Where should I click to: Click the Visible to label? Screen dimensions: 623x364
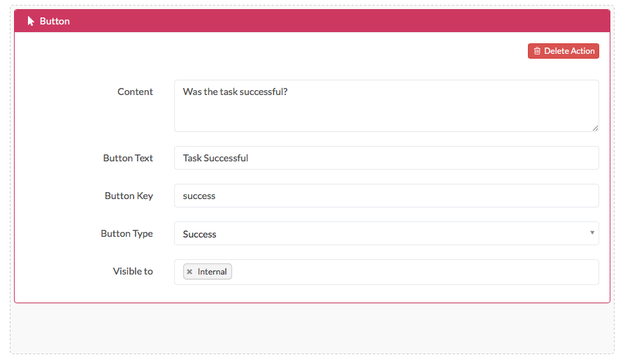click(x=133, y=271)
